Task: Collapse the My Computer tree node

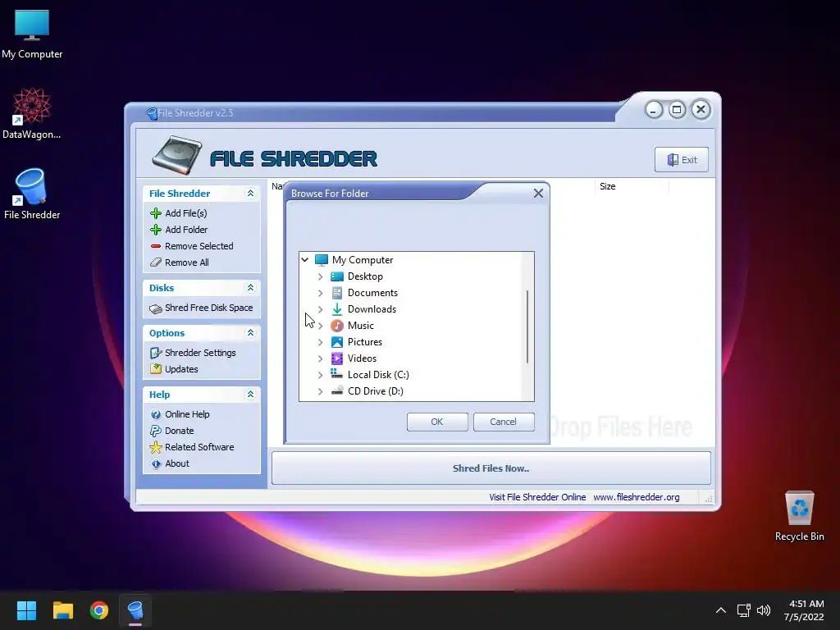Action: click(305, 260)
